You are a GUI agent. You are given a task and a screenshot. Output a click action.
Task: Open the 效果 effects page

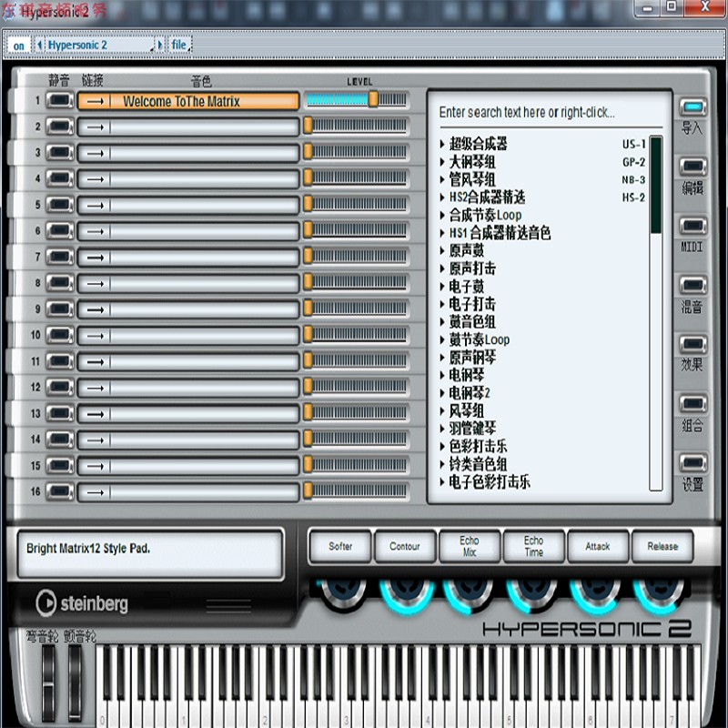tap(693, 345)
